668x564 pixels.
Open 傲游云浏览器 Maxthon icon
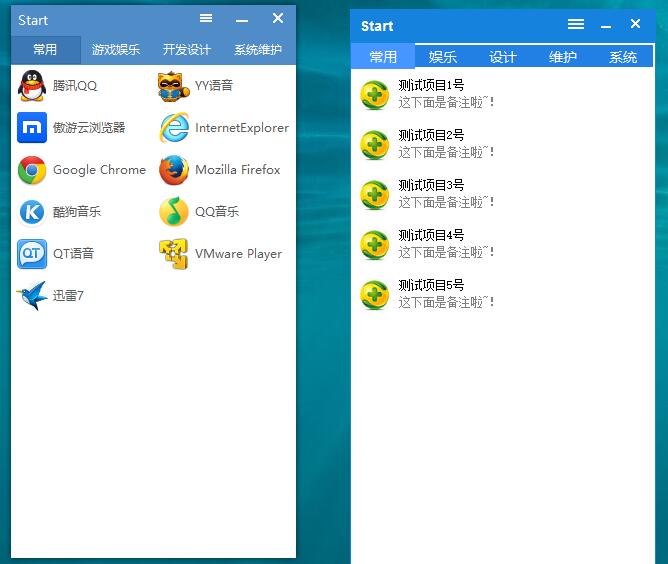[32, 127]
